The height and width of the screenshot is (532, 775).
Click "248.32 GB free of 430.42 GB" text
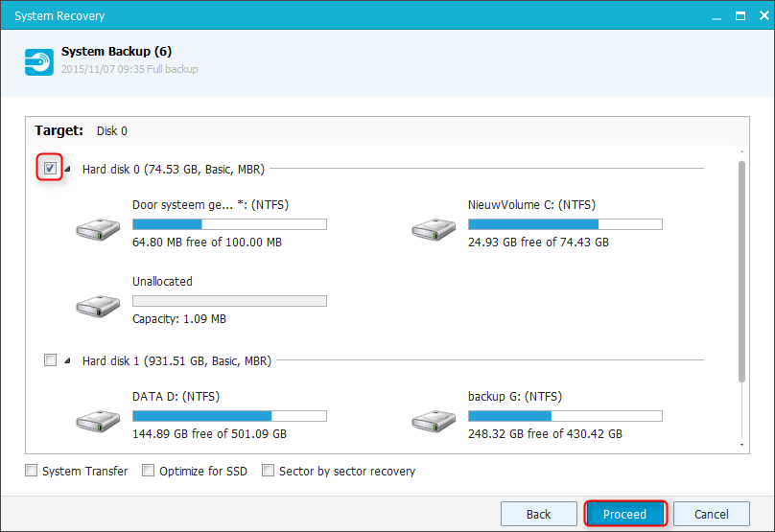[x=545, y=433]
